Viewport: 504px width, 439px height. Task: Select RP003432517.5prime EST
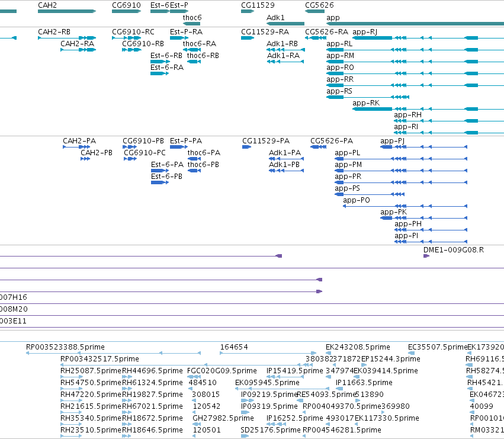coord(187,365)
